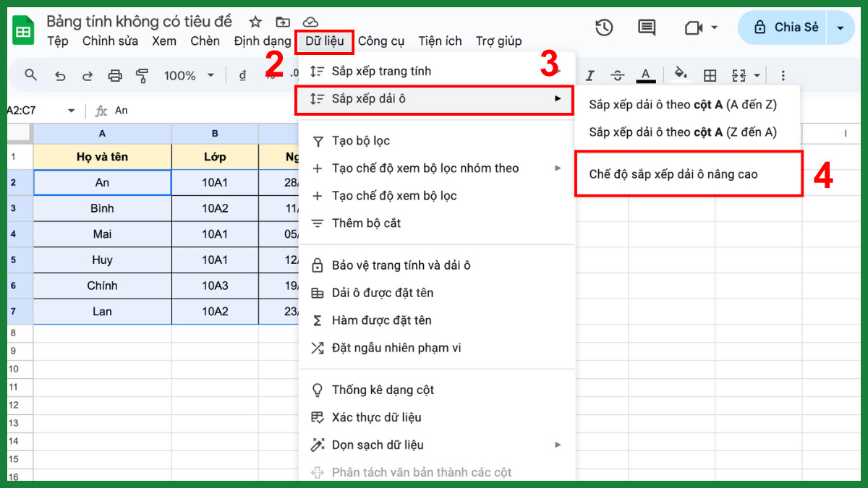Click the Print icon
This screenshot has height=488, width=868.
(115, 74)
